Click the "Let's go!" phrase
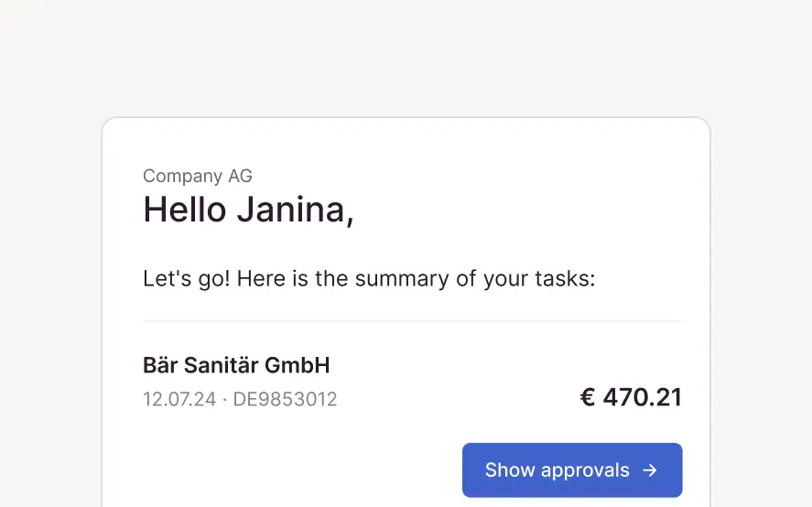The width and height of the screenshot is (812, 507). pos(186,278)
